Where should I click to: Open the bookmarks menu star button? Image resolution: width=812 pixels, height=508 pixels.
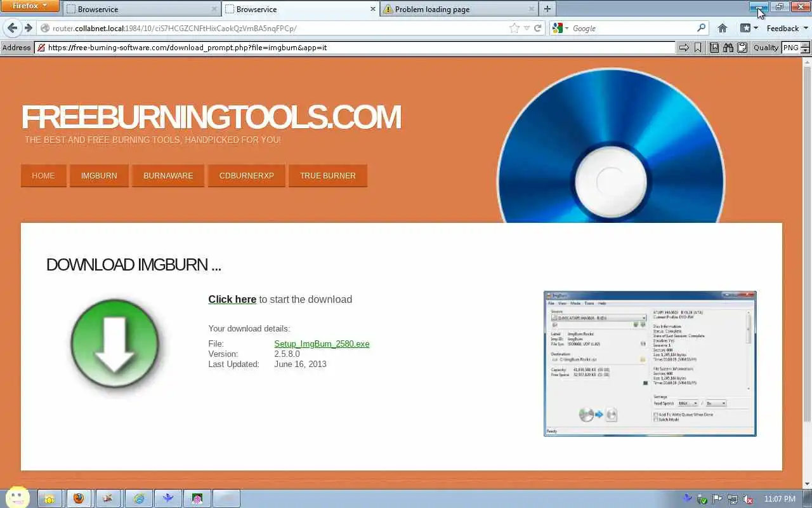point(749,28)
